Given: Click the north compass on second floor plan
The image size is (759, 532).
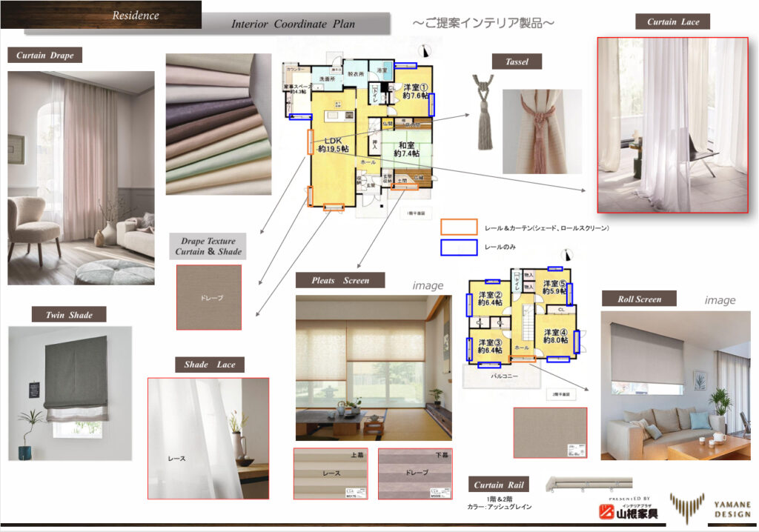Looking at the screenshot, I should [568, 255].
